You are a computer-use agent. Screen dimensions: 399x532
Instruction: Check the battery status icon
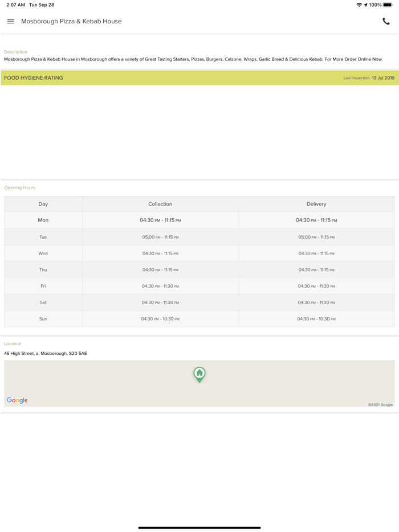[x=388, y=5]
